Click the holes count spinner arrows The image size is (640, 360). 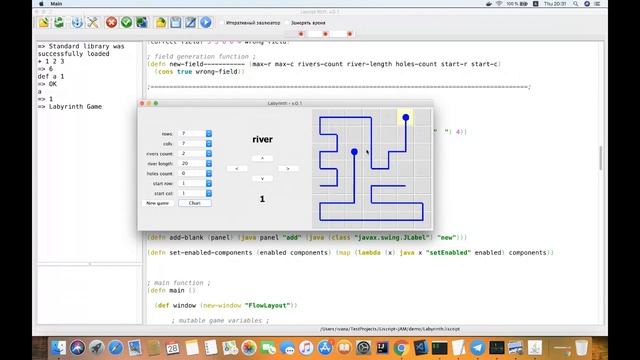pos(209,173)
